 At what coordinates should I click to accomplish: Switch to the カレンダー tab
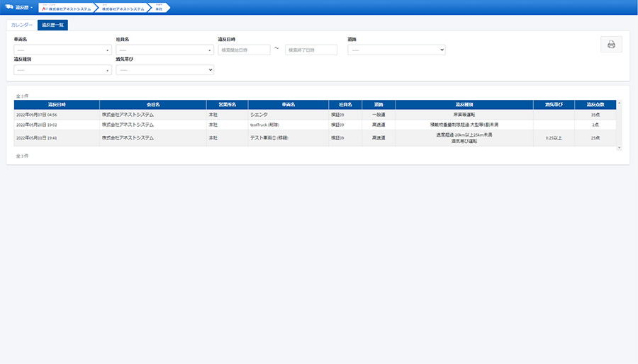(x=22, y=25)
